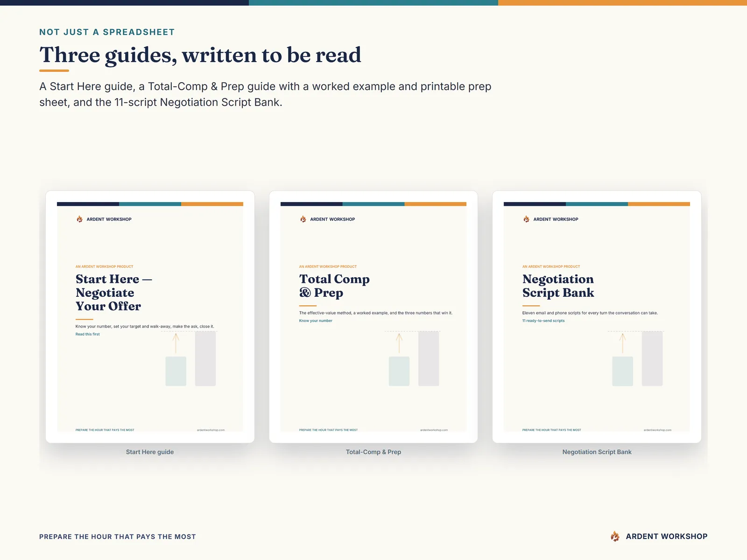
Task: Click the flame logo on Start Here cover
Action: tap(79, 219)
